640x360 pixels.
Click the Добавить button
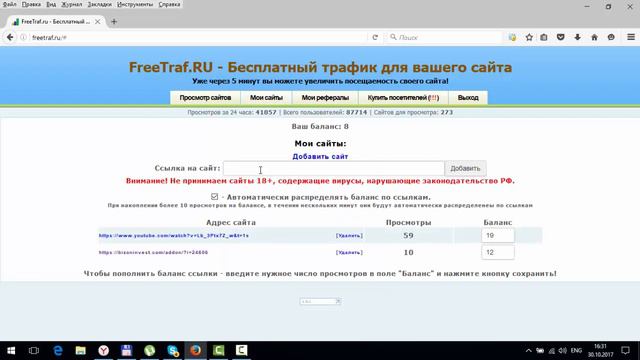click(x=465, y=168)
